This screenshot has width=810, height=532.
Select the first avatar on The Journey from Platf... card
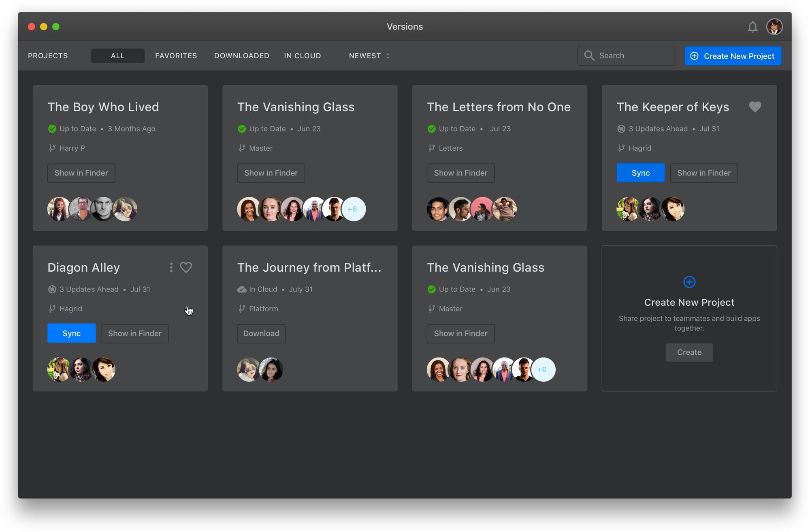tap(249, 369)
